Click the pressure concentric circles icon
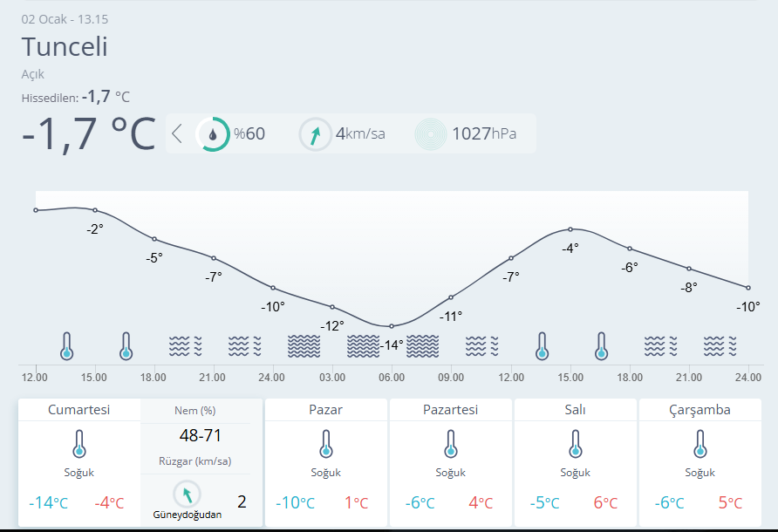This screenshot has height=532, width=778. coord(431,134)
